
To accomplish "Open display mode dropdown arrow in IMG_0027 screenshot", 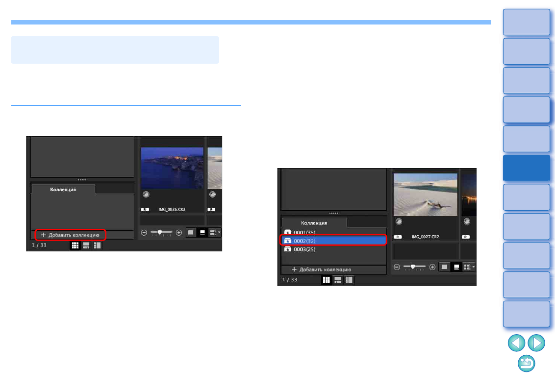I will pyautogui.click(x=473, y=267).
